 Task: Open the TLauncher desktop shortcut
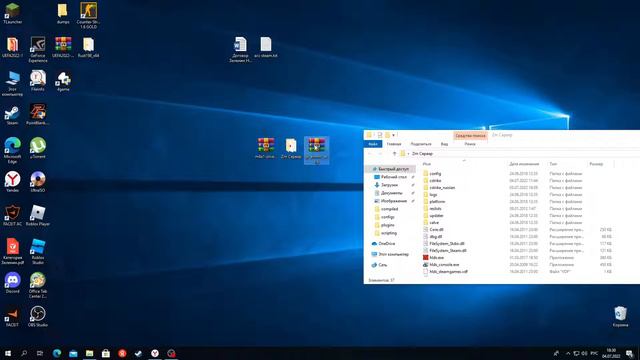(x=12, y=13)
